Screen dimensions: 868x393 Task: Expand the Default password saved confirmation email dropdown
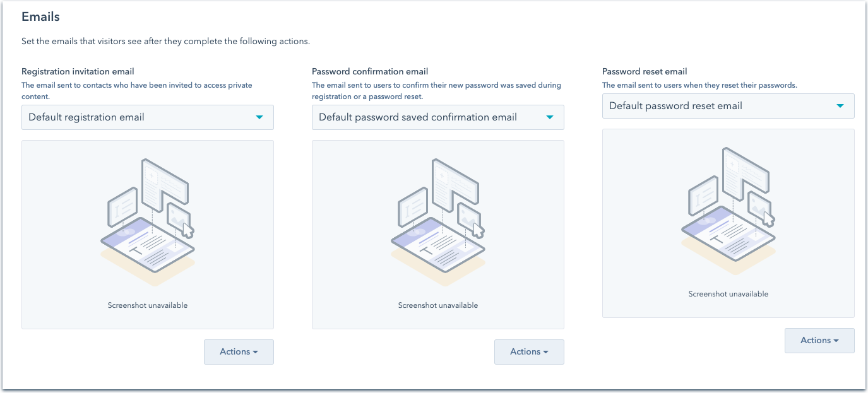click(x=429, y=117)
